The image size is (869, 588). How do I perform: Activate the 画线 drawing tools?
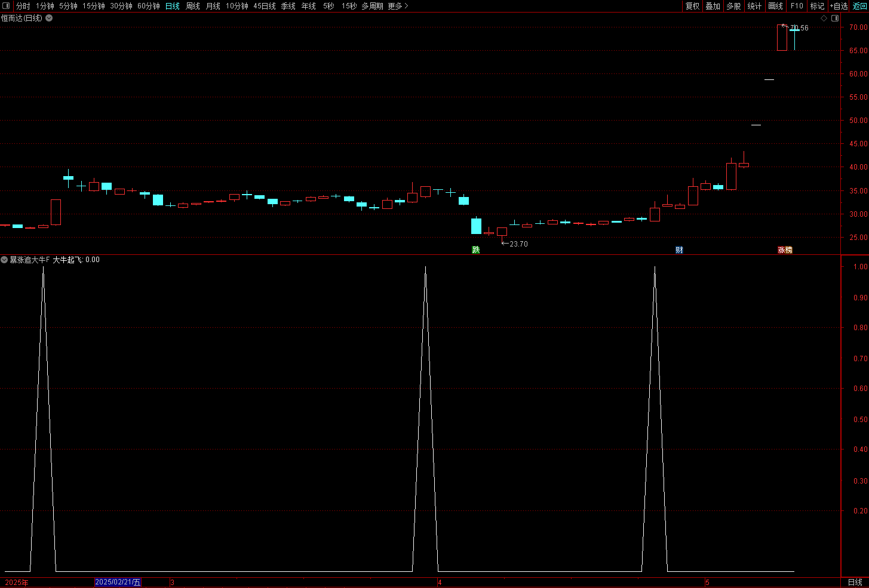(775, 6)
